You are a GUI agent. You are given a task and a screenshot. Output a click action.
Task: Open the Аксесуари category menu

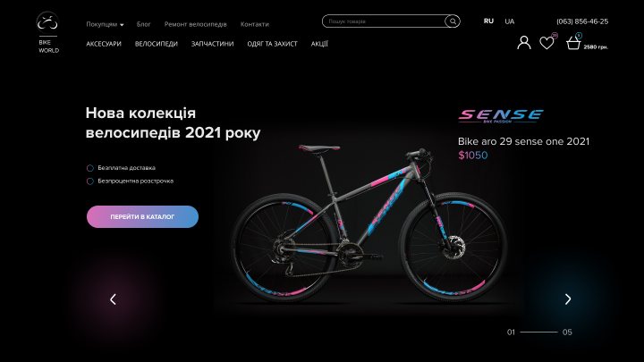[104, 44]
